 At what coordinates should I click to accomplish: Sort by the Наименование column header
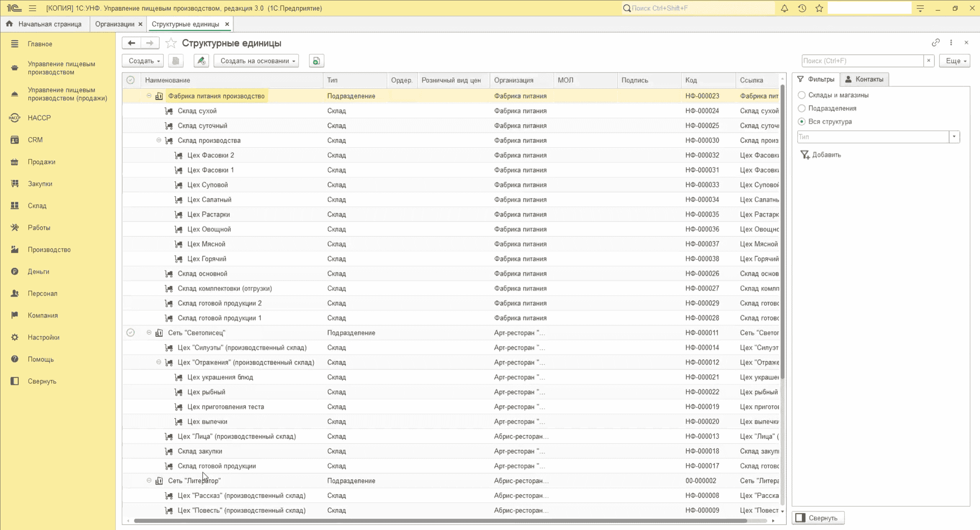pyautogui.click(x=232, y=80)
